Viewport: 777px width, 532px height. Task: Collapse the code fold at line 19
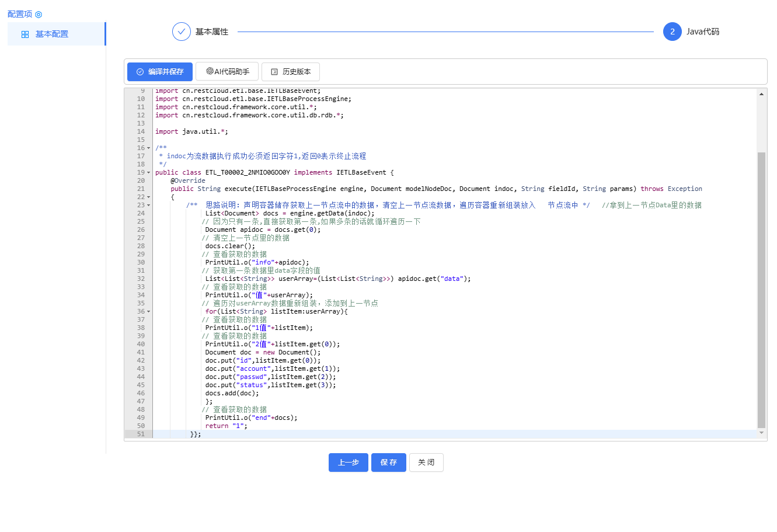[149, 173]
